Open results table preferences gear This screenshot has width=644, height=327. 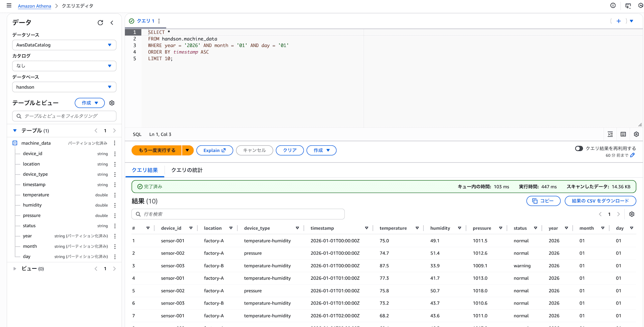click(x=632, y=214)
